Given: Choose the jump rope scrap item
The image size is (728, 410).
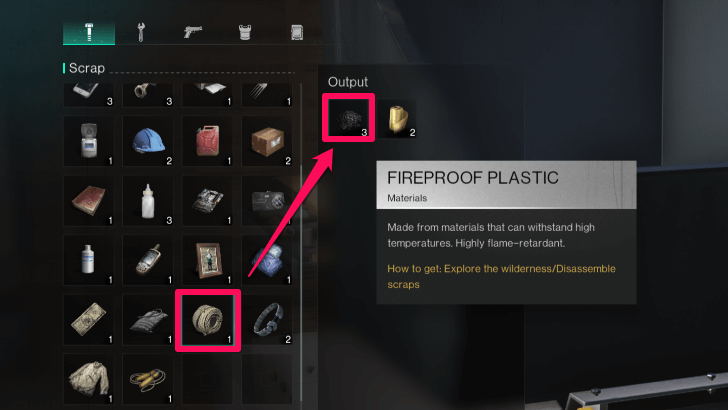Looking at the screenshot, I should (148, 379).
